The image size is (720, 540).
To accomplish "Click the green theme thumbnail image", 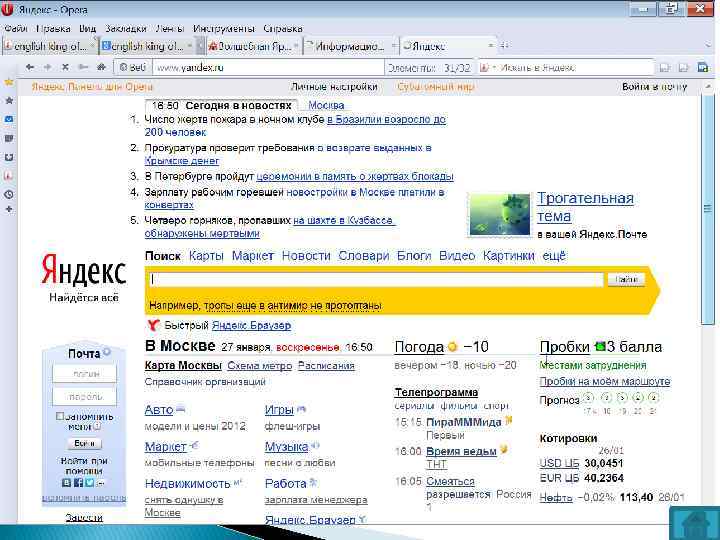I will [499, 215].
